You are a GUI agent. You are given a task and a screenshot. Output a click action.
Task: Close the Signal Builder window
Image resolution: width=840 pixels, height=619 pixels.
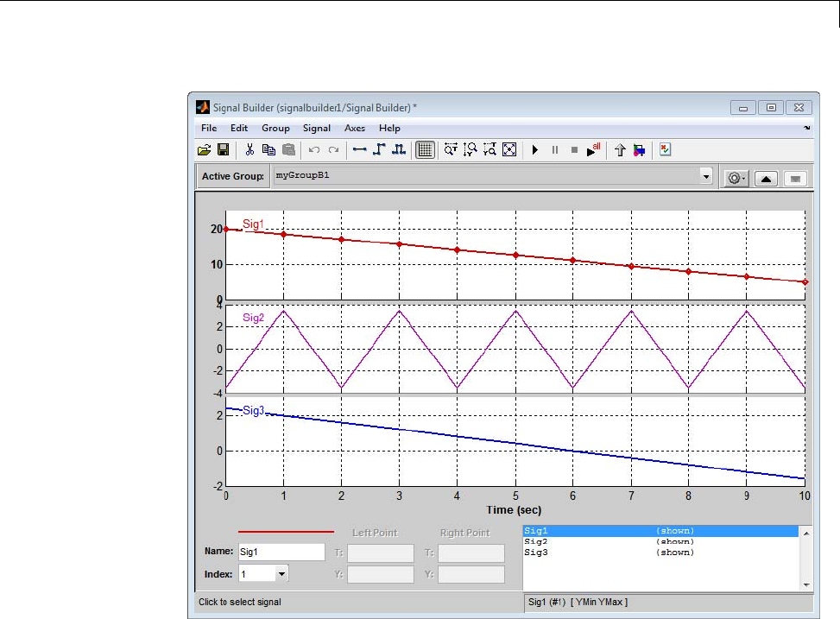(799, 108)
